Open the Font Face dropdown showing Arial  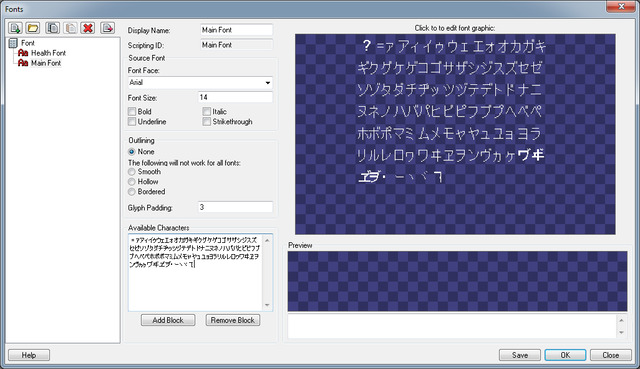pos(200,82)
